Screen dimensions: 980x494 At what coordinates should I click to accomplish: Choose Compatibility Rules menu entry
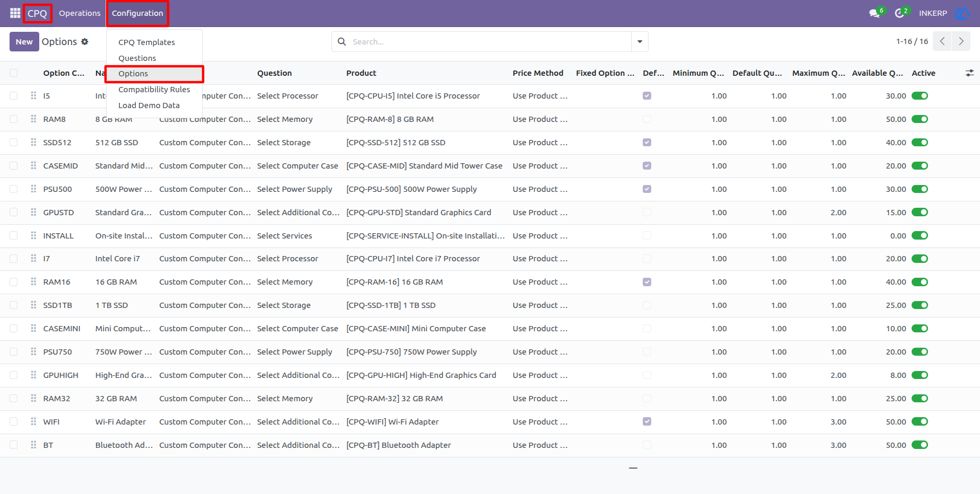[x=154, y=90]
